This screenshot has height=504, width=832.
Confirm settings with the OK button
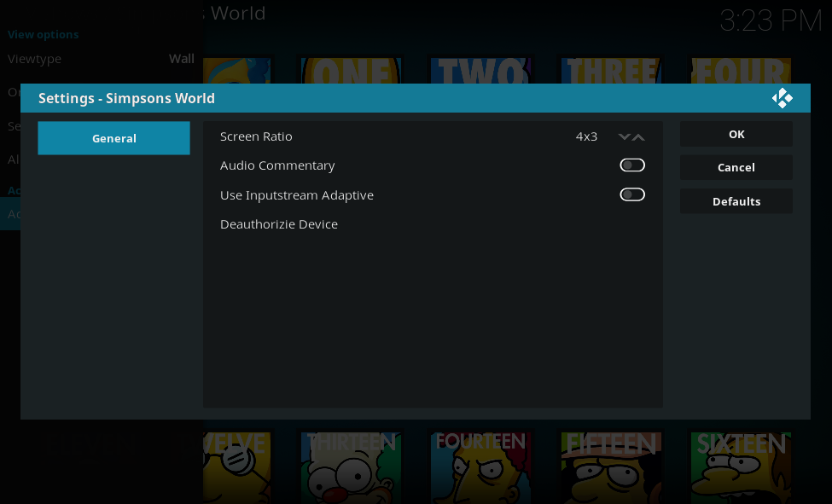[x=736, y=134]
